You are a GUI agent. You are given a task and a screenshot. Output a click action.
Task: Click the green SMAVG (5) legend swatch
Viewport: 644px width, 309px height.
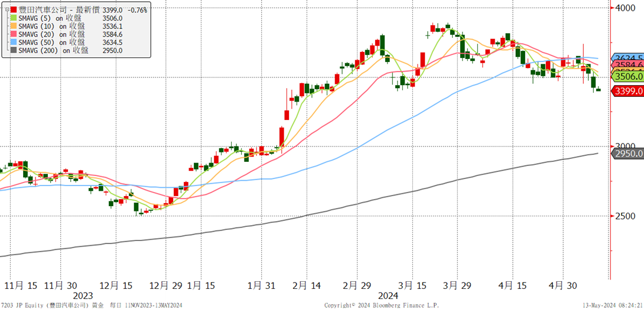pyautogui.click(x=14, y=18)
